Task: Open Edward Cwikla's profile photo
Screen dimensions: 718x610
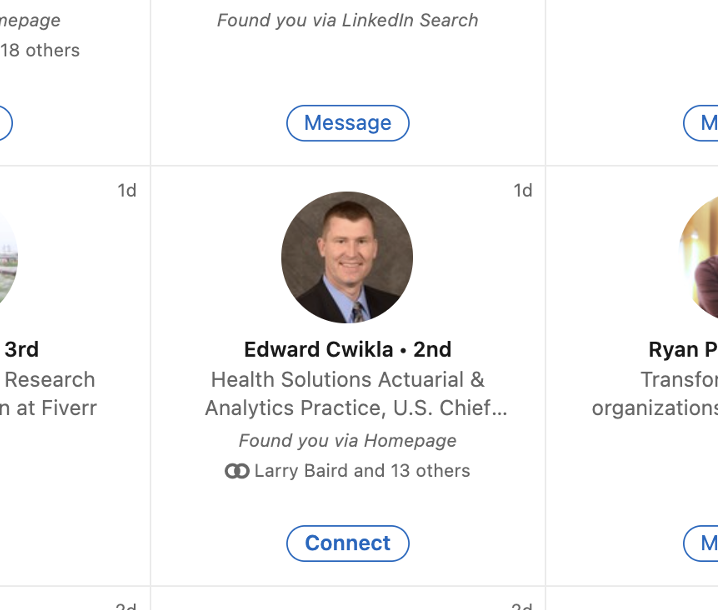Action: click(x=347, y=257)
